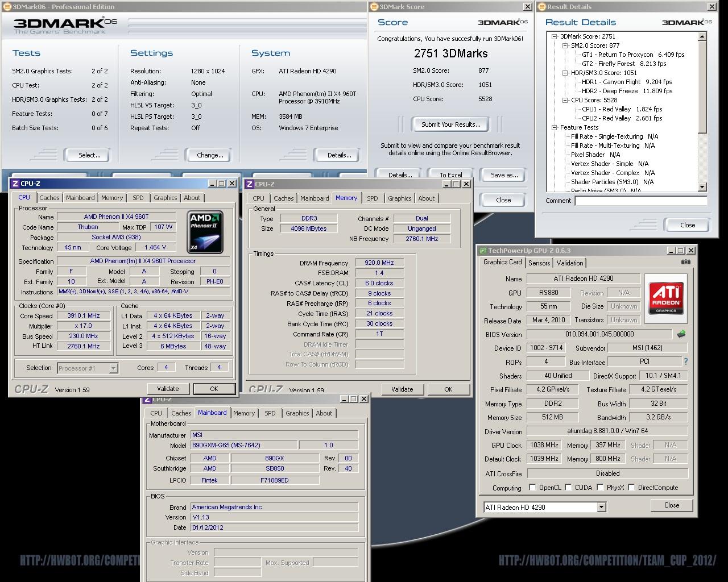Click the CPU-Z Memory window title icon
The height and width of the screenshot is (582, 728).
point(250,184)
